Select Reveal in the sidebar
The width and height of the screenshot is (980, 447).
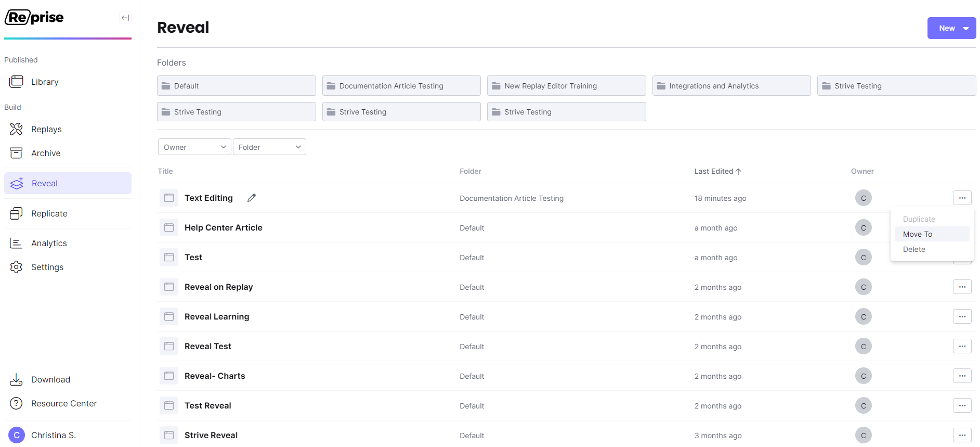tap(68, 183)
